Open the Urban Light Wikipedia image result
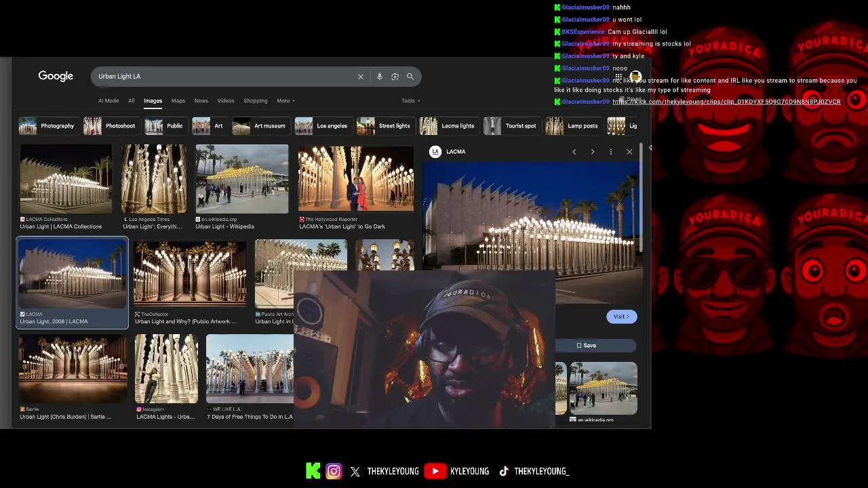The image size is (868, 488). pos(242,179)
